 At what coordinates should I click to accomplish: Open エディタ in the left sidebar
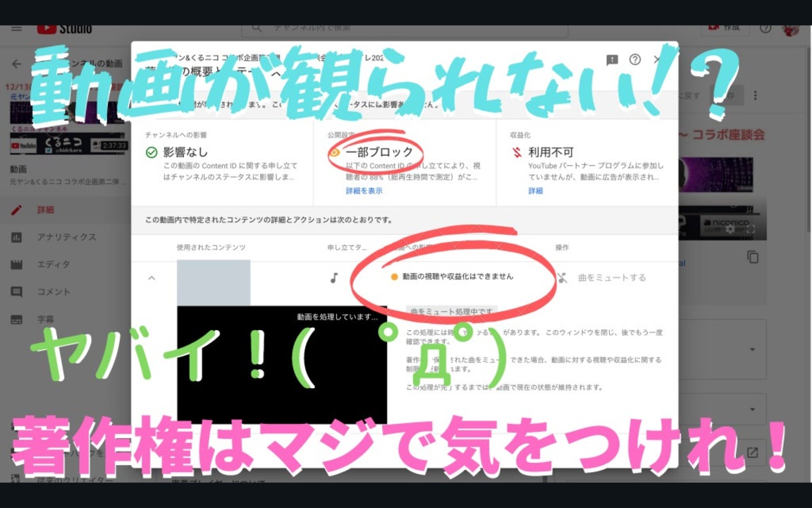click(54, 265)
